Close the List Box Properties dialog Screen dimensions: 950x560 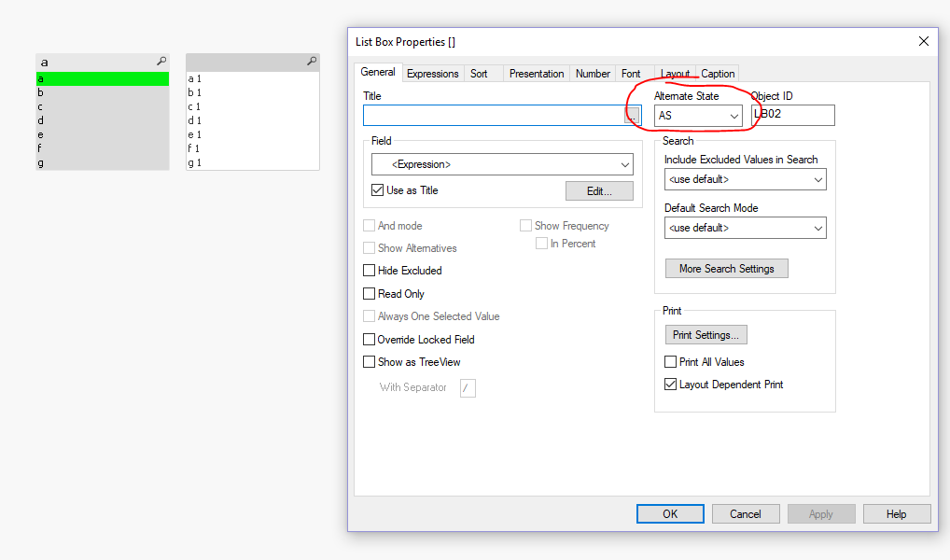pyautogui.click(x=924, y=41)
